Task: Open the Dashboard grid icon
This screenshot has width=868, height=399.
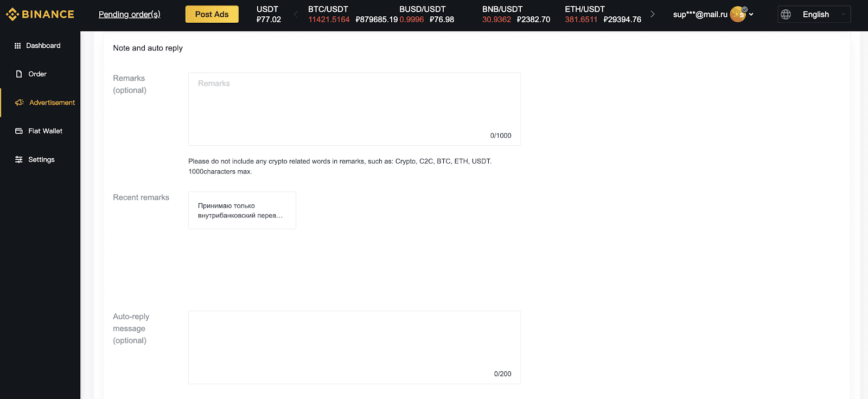Action: 18,46
